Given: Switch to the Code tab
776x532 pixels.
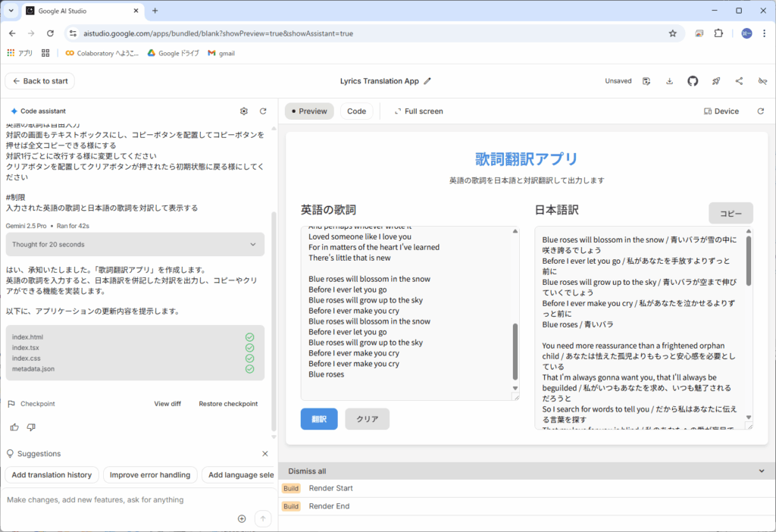Looking at the screenshot, I should (357, 111).
